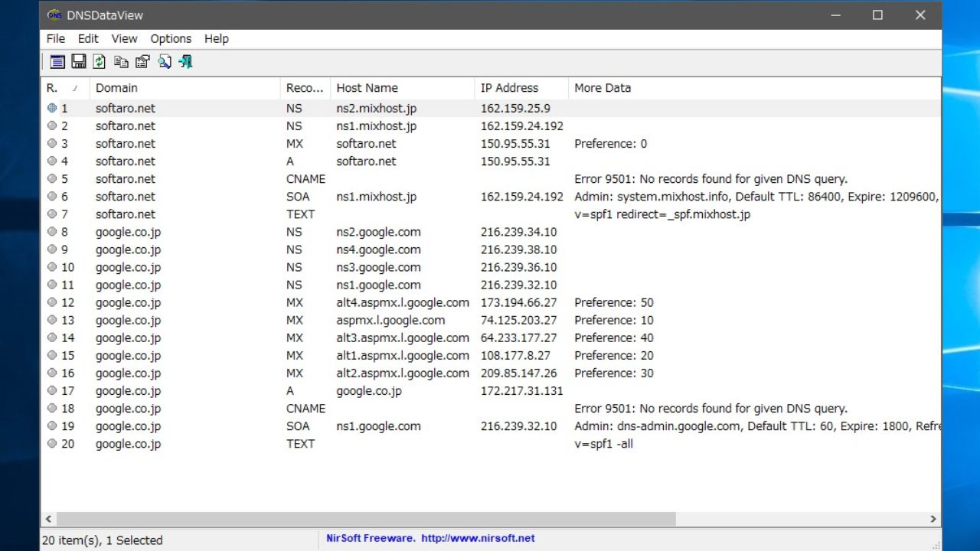Click the 'Preference: 40' cell
The height and width of the screenshot is (551, 980).
pos(614,338)
